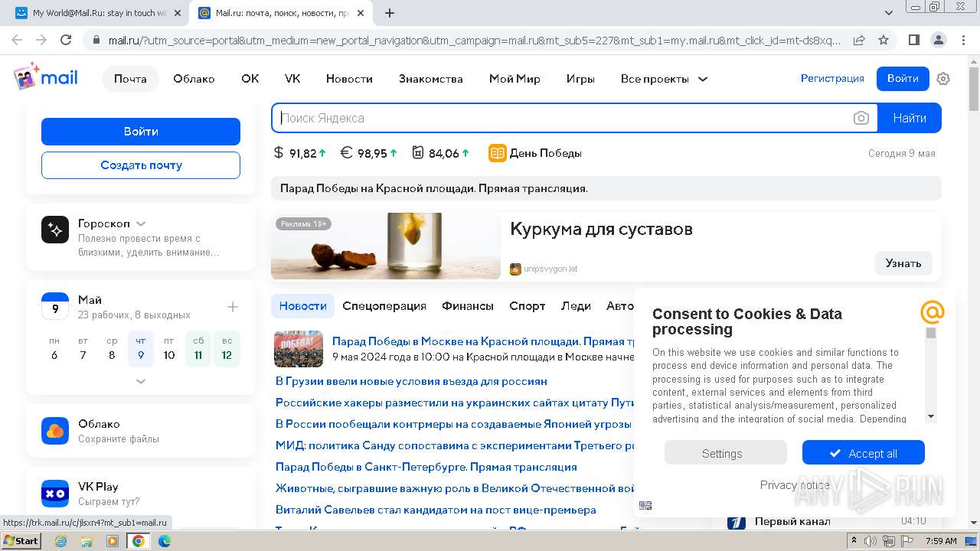980x551 pixels.
Task: Open Chrome tab search dropdown
Action: coord(889,13)
